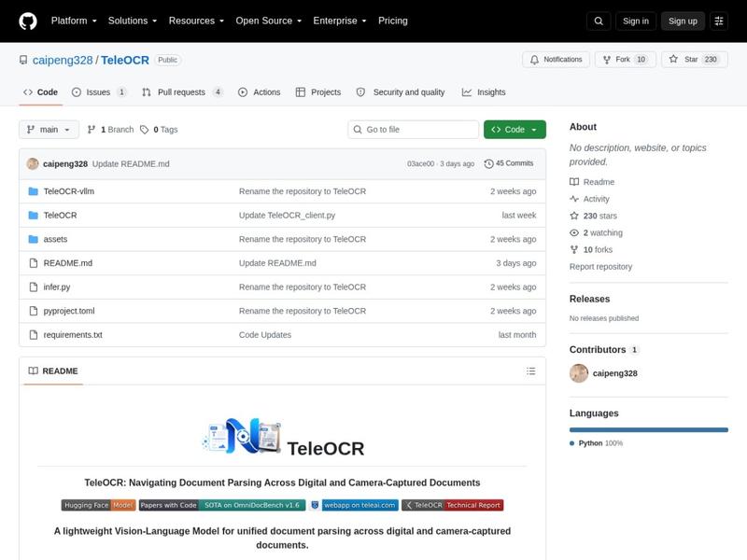Switch to the Issues tab

(99, 92)
